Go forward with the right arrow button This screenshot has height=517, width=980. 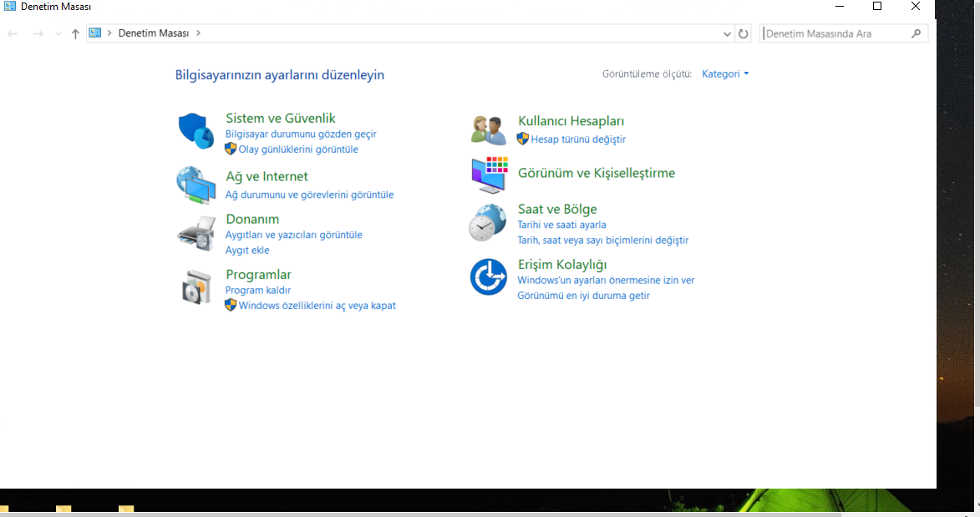[38, 33]
